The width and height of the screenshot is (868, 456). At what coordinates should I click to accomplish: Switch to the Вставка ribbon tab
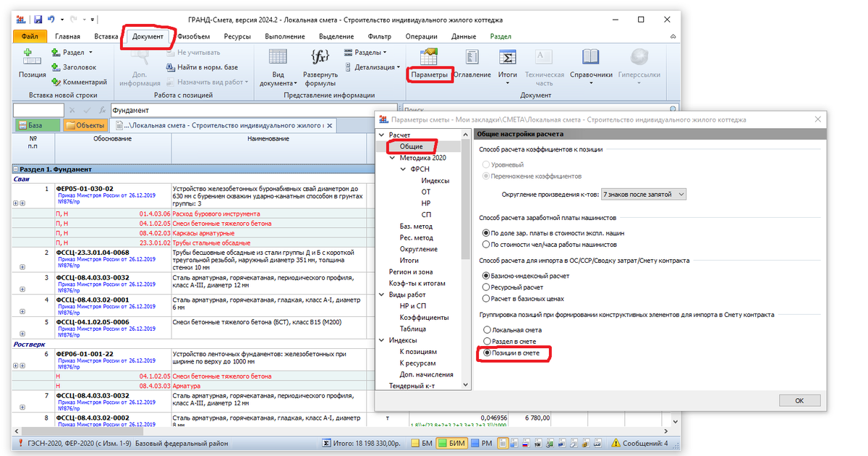click(106, 36)
